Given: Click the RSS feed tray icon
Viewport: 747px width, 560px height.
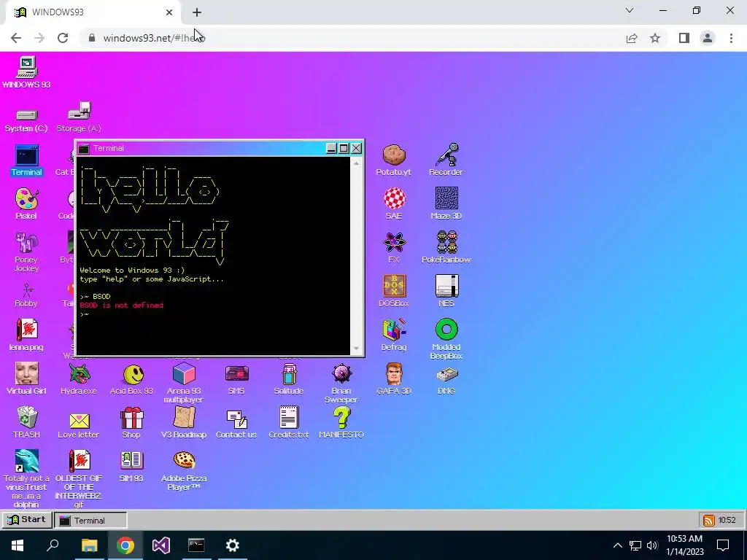Looking at the screenshot, I should (x=709, y=521).
